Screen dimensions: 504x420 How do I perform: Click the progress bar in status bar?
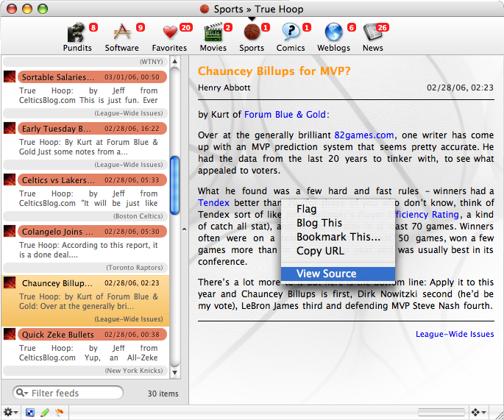click(x=441, y=412)
